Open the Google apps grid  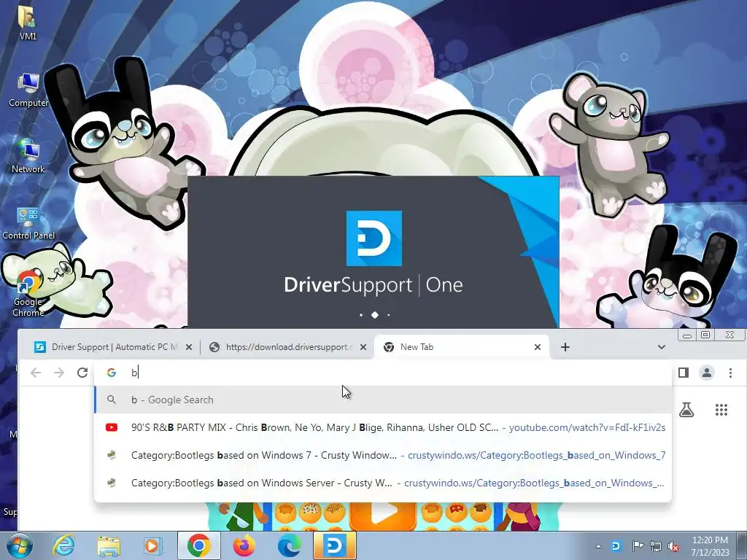click(x=721, y=410)
